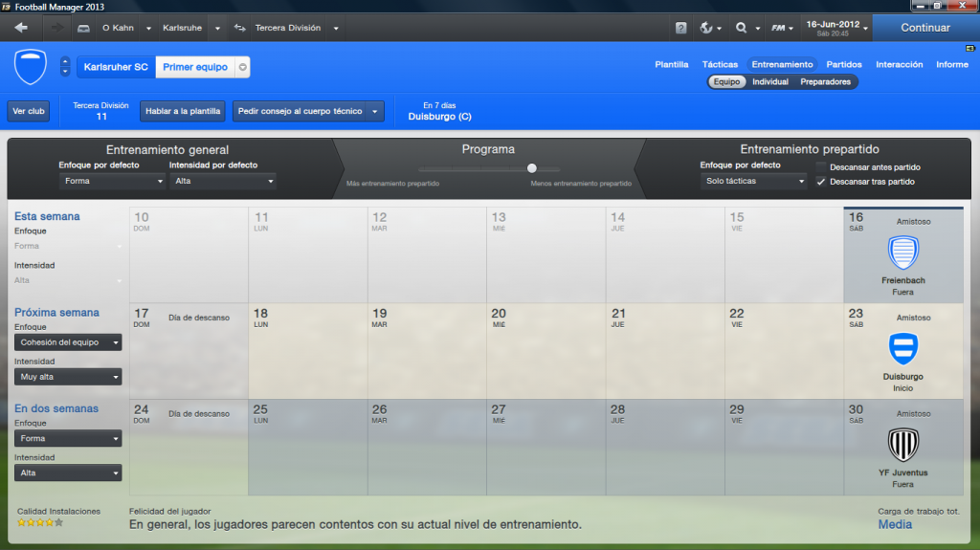Uncheck Descansar tras partido
The width and height of the screenshot is (980, 550).
tap(820, 182)
